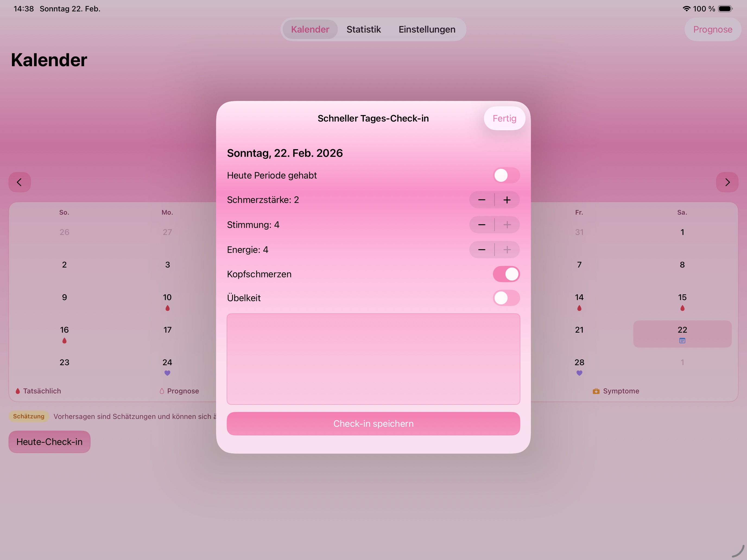
Task: Click the Symptome briefcase icon in the legend
Action: [x=596, y=391]
